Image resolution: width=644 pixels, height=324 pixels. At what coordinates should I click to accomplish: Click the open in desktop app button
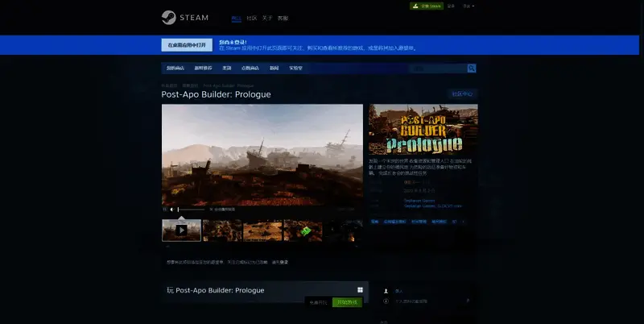coord(187,44)
